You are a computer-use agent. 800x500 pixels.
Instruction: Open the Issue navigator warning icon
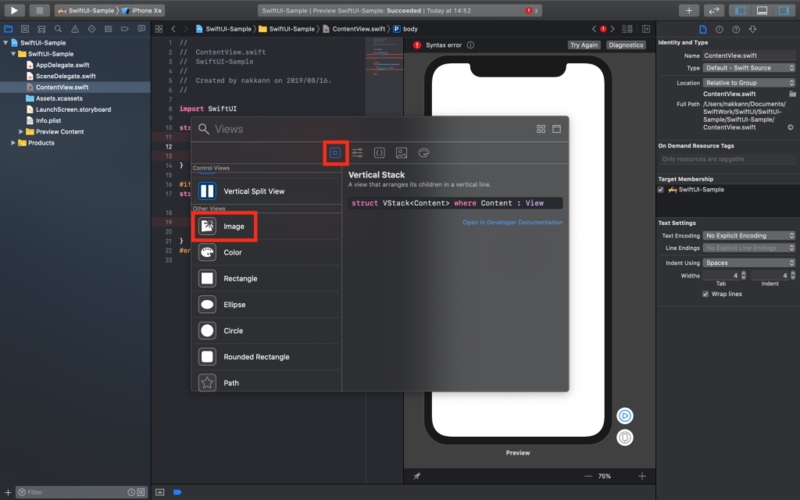coord(75,29)
